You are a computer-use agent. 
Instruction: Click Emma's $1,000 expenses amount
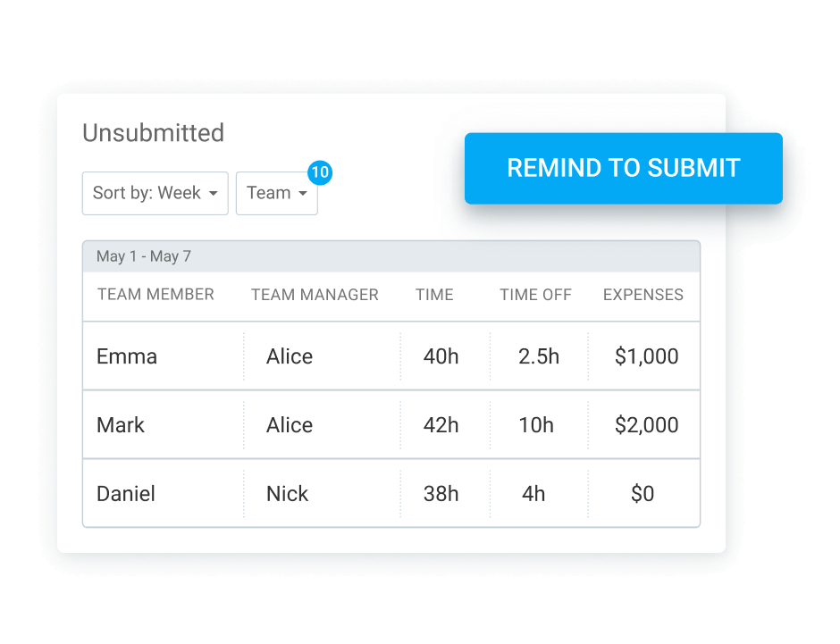[x=646, y=356]
